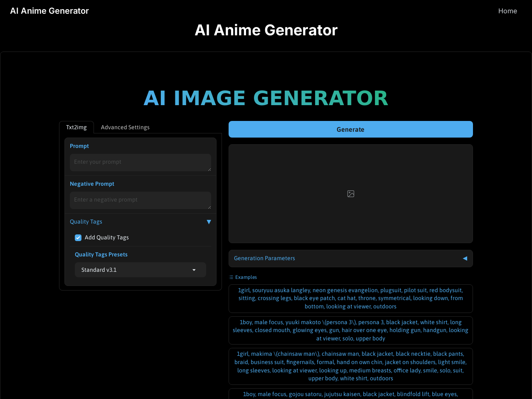This screenshot has height=399, width=532.
Task: Click into the Prompt input field
Action: coord(140,162)
